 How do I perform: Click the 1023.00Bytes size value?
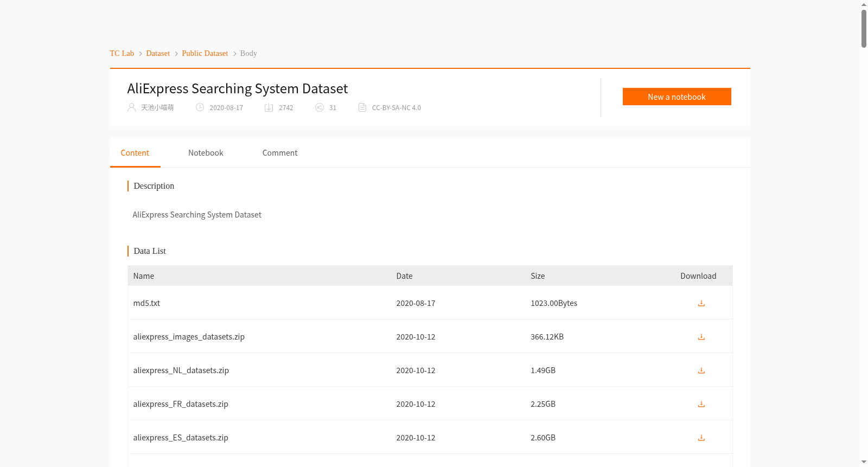pos(554,303)
